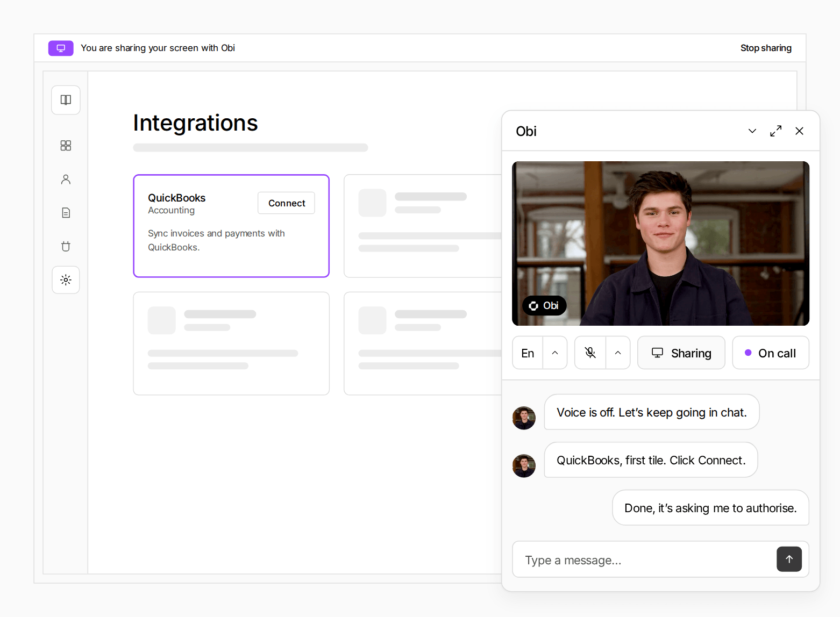Click the QuickBooks, first tile chat message
The height and width of the screenshot is (617, 840).
[x=651, y=460]
